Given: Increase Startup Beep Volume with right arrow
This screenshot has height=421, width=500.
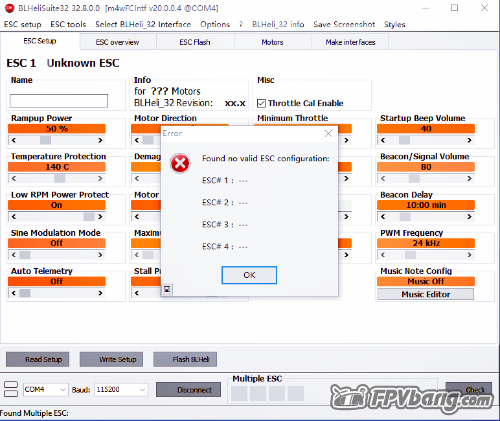Looking at the screenshot, I should (x=469, y=140).
